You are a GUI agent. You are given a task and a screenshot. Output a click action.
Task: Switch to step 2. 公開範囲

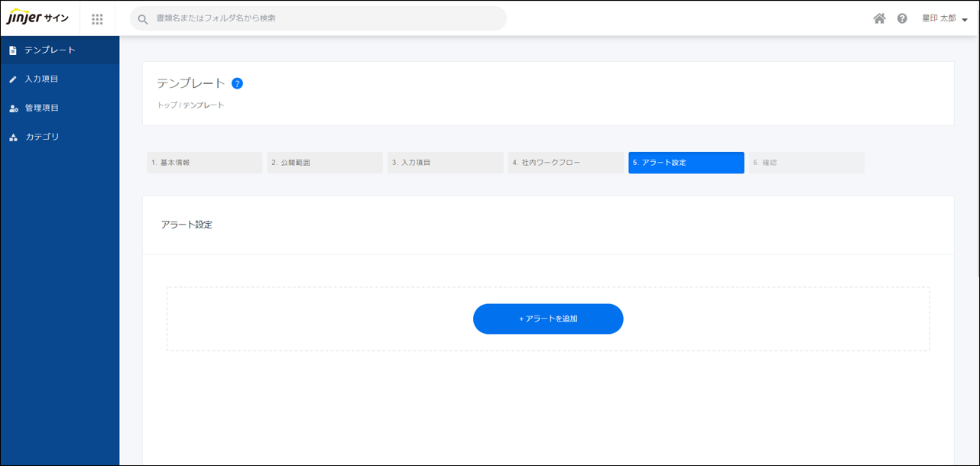(x=325, y=163)
